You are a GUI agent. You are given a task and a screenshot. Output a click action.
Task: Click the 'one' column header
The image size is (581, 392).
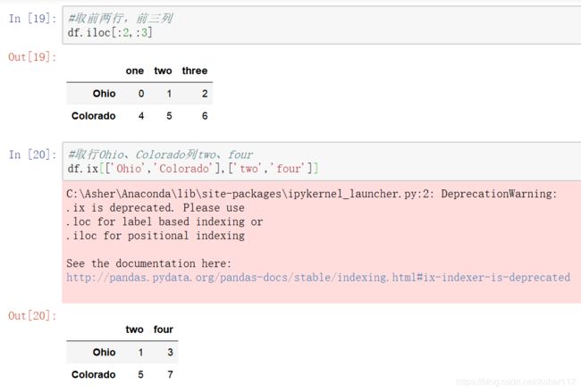click(x=134, y=71)
